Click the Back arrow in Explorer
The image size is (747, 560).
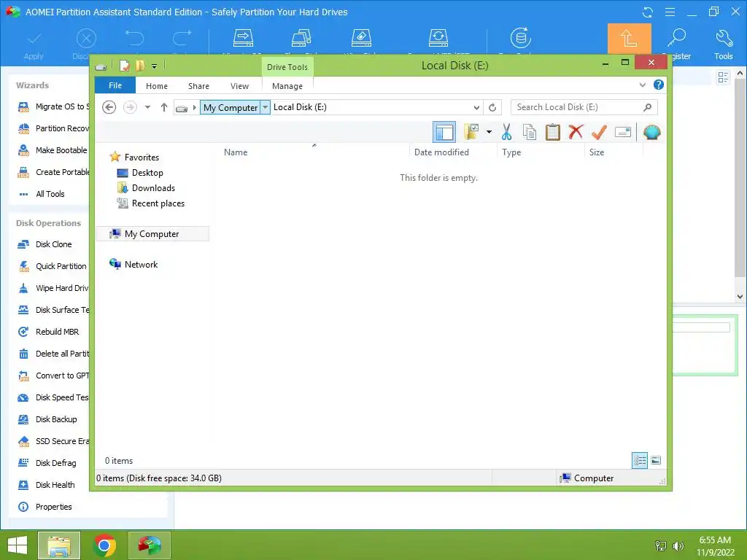109,107
